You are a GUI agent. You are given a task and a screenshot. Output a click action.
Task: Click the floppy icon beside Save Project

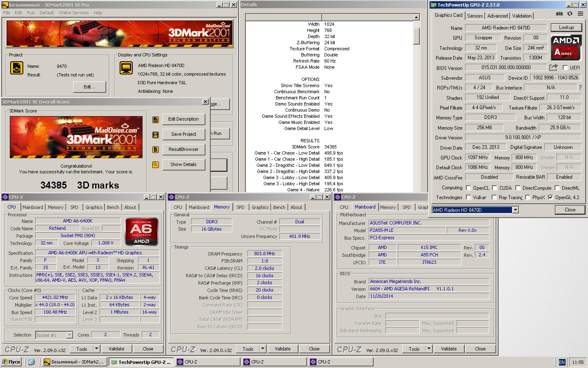(156, 135)
